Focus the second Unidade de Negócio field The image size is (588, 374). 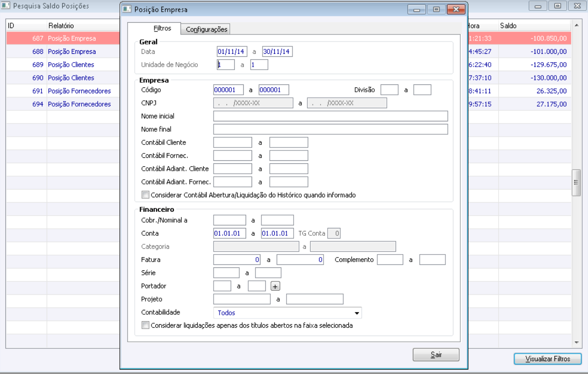(259, 65)
